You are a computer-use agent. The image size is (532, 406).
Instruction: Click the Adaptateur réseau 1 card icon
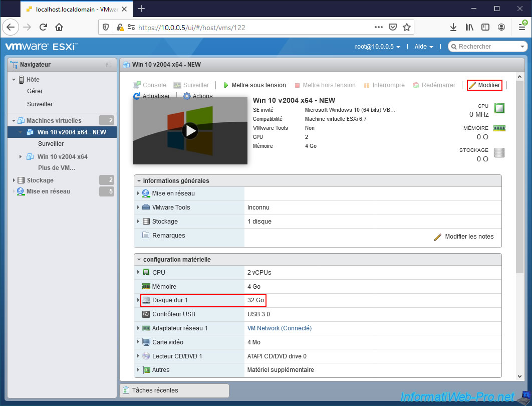[x=146, y=328]
